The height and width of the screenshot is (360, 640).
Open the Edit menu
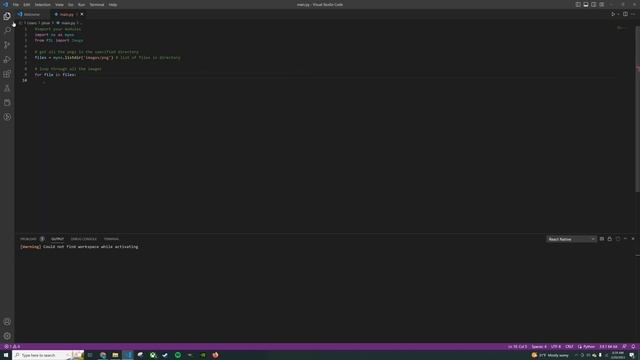click(27, 4)
